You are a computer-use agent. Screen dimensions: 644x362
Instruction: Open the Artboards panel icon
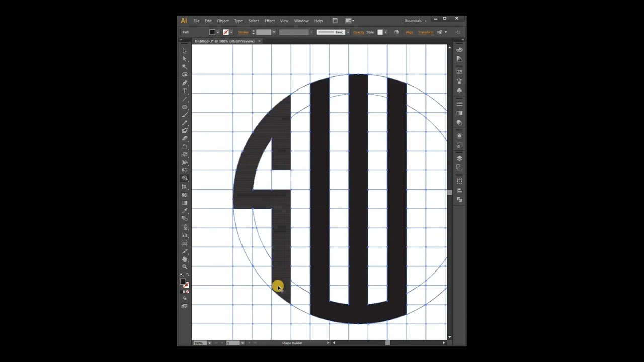pyautogui.click(x=459, y=167)
